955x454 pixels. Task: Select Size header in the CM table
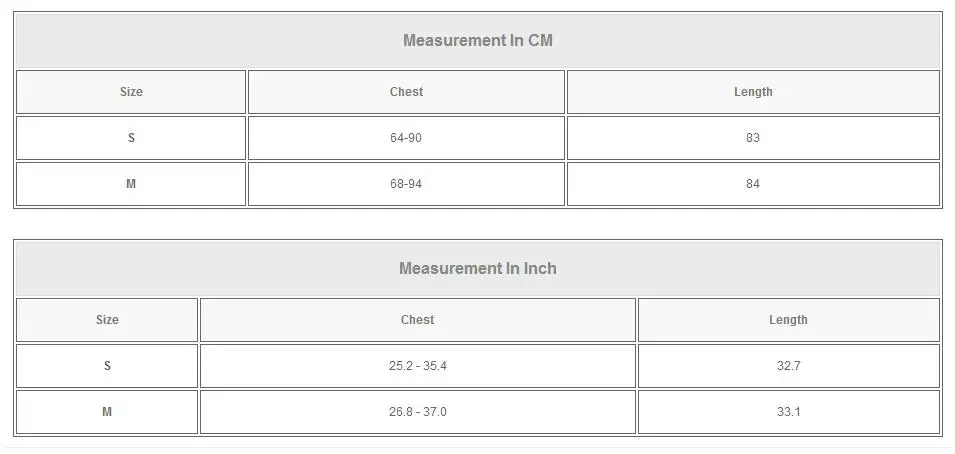tap(131, 92)
